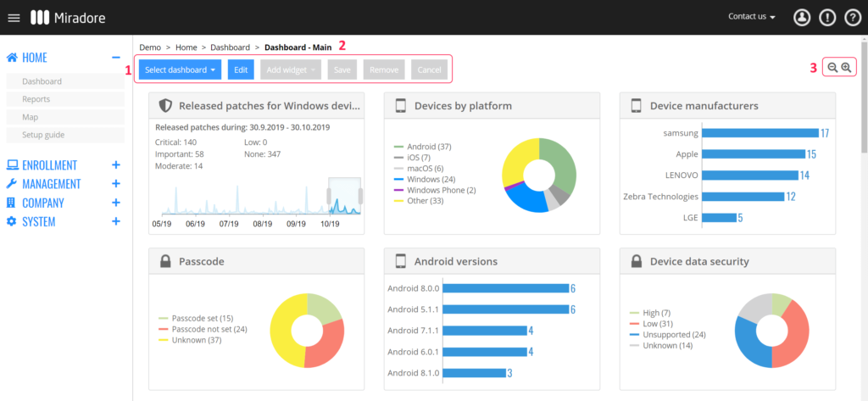
Task: Zoom out the dashboard view
Action: coord(832,68)
